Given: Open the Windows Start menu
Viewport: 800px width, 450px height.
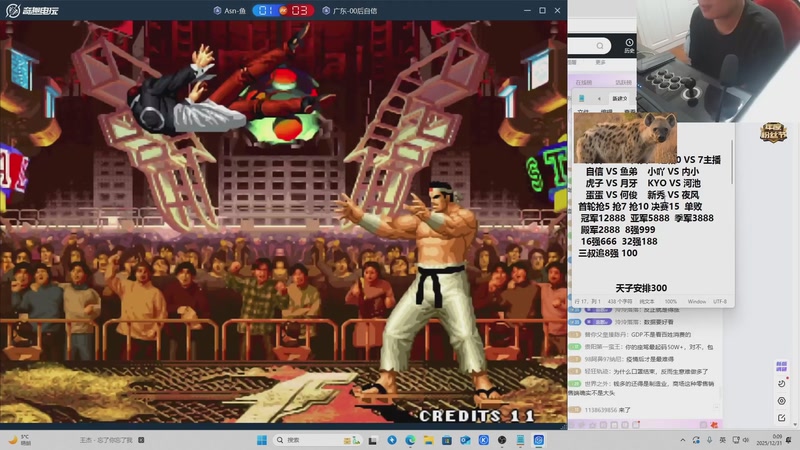Looking at the screenshot, I should click(x=262, y=440).
